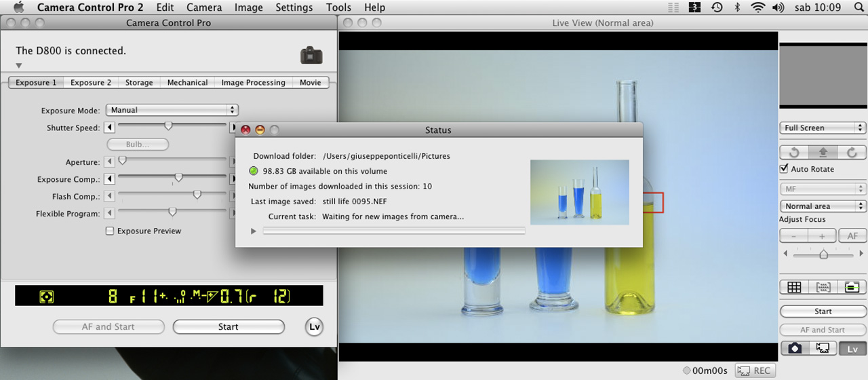Open the Full Screen dropdown in Live View

coord(823,128)
